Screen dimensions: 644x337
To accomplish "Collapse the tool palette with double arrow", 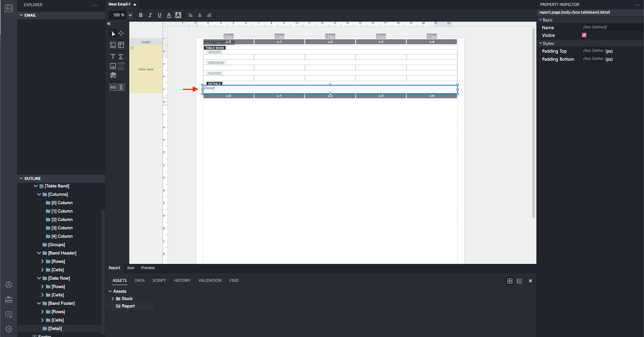I will (x=109, y=24).
